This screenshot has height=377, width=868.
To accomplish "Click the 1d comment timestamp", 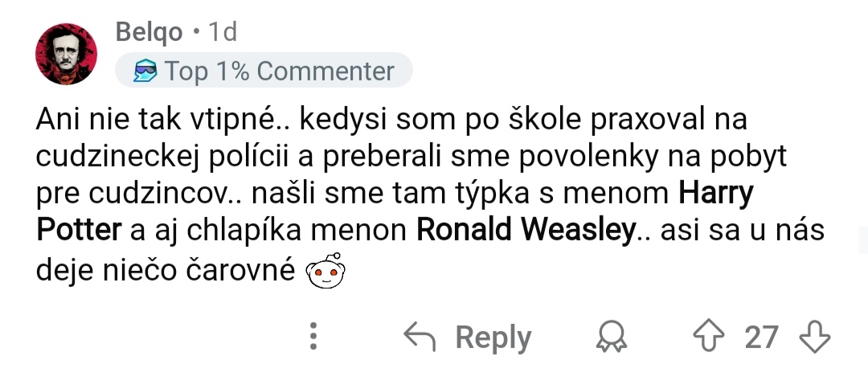I will point(223,31).
